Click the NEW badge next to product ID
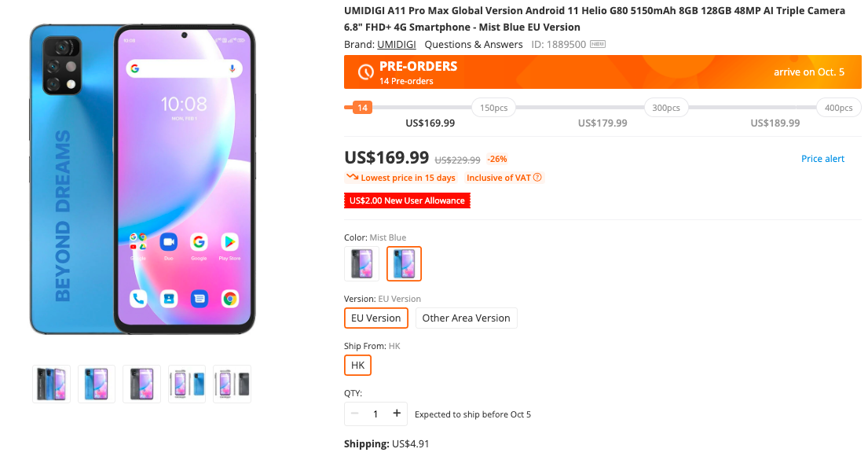The height and width of the screenshot is (456, 868). pyautogui.click(x=598, y=45)
